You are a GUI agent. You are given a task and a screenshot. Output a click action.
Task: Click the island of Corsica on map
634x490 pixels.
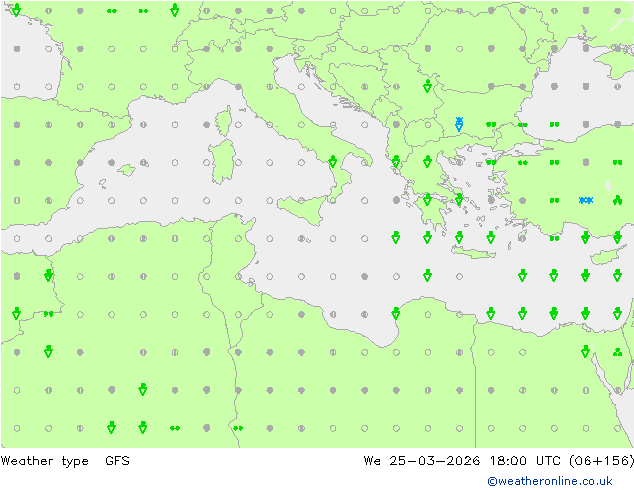[x=224, y=120]
